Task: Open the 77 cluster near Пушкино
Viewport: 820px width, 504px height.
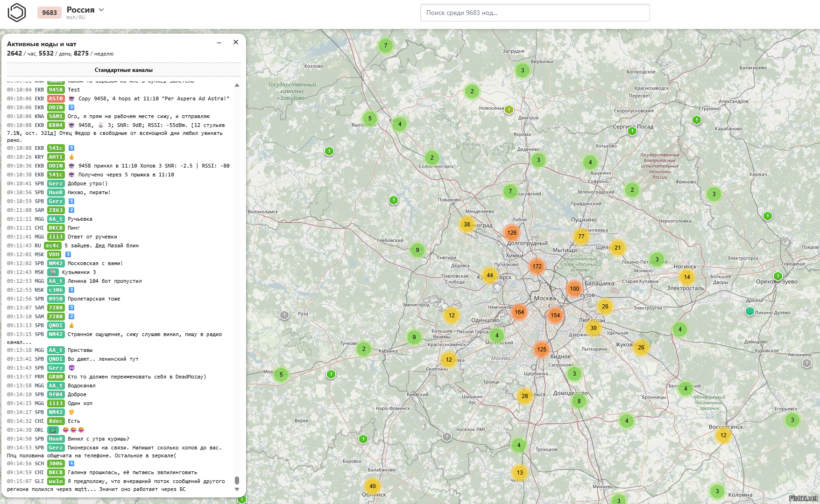Action: pyautogui.click(x=581, y=237)
